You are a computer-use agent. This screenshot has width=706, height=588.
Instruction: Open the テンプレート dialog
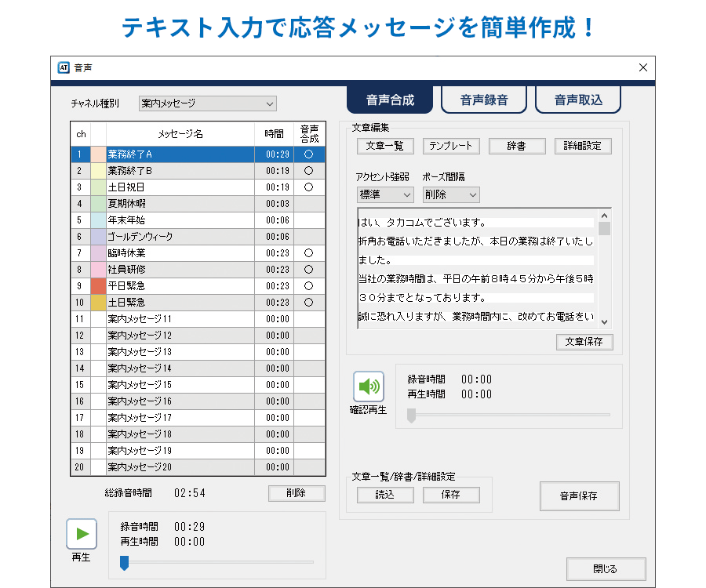click(x=451, y=146)
